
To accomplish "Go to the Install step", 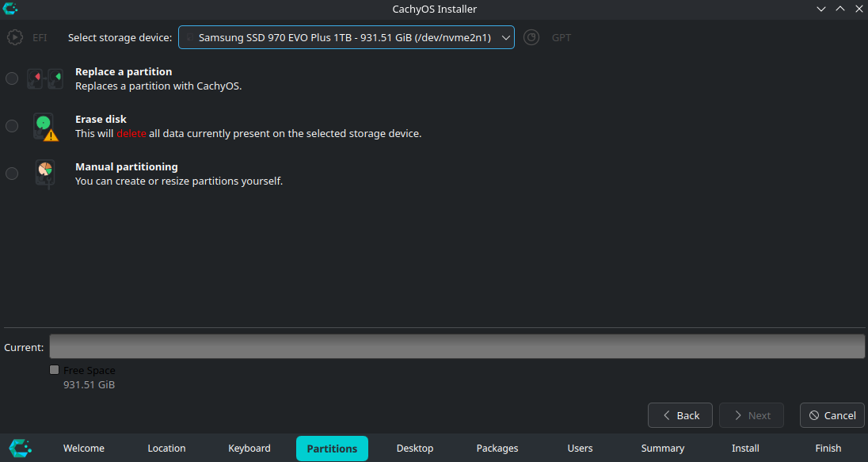I will (746, 449).
